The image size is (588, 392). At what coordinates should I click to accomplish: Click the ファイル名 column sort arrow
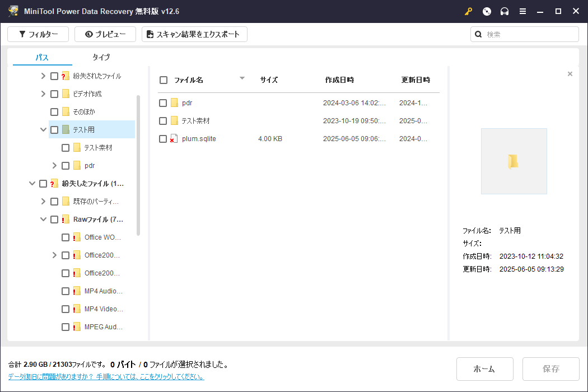click(242, 78)
